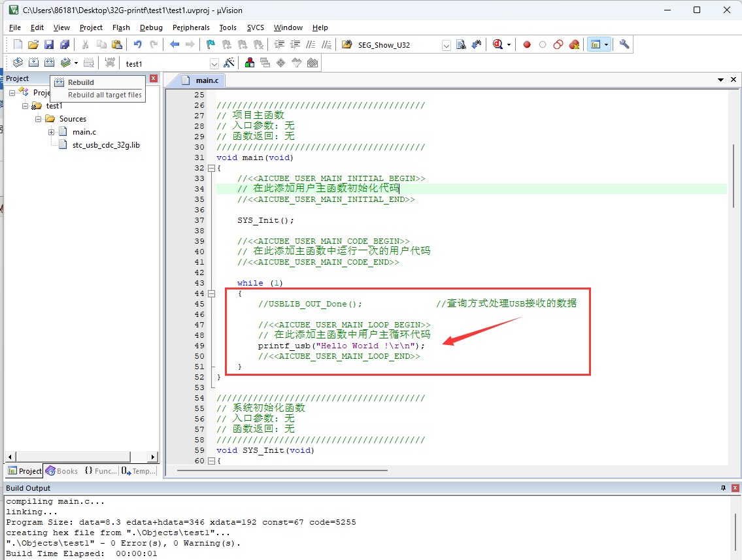Open the test1 target dropdown
The image size is (742, 560).
pyautogui.click(x=214, y=63)
